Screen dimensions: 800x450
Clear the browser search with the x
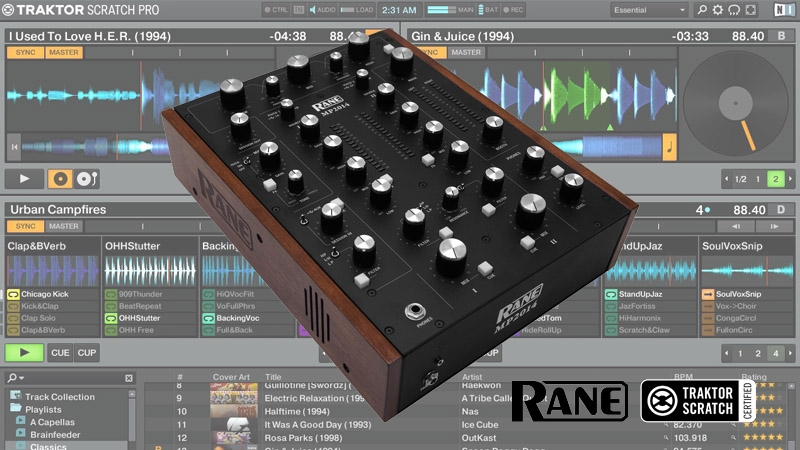click(129, 378)
